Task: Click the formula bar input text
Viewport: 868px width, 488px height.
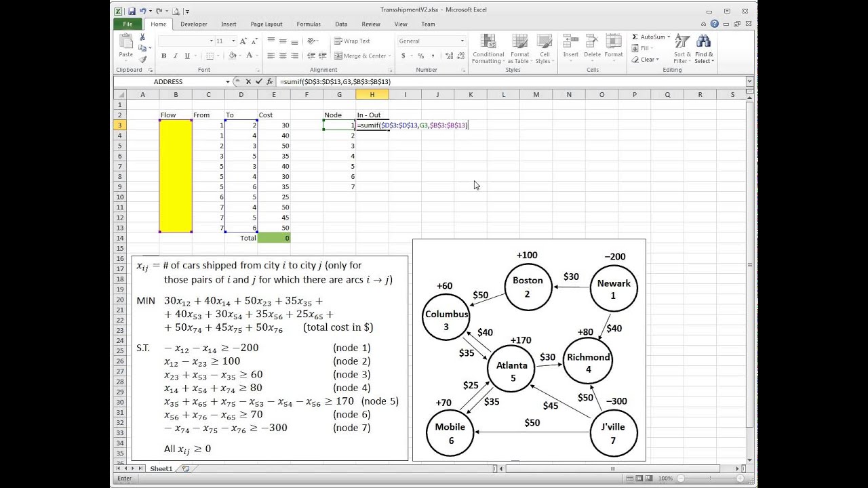Action: click(335, 82)
